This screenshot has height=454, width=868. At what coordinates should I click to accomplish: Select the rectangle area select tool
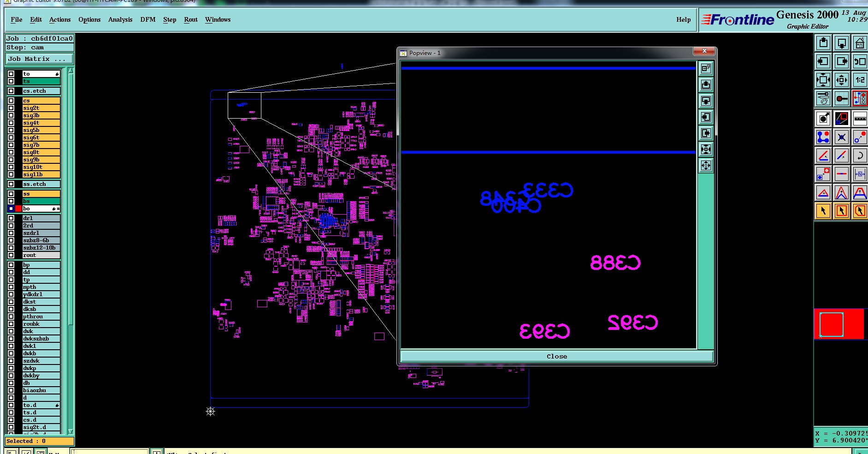point(842,211)
